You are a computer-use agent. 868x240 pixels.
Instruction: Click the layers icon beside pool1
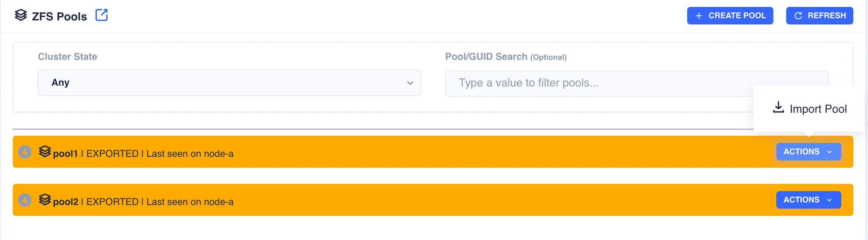tap(45, 152)
